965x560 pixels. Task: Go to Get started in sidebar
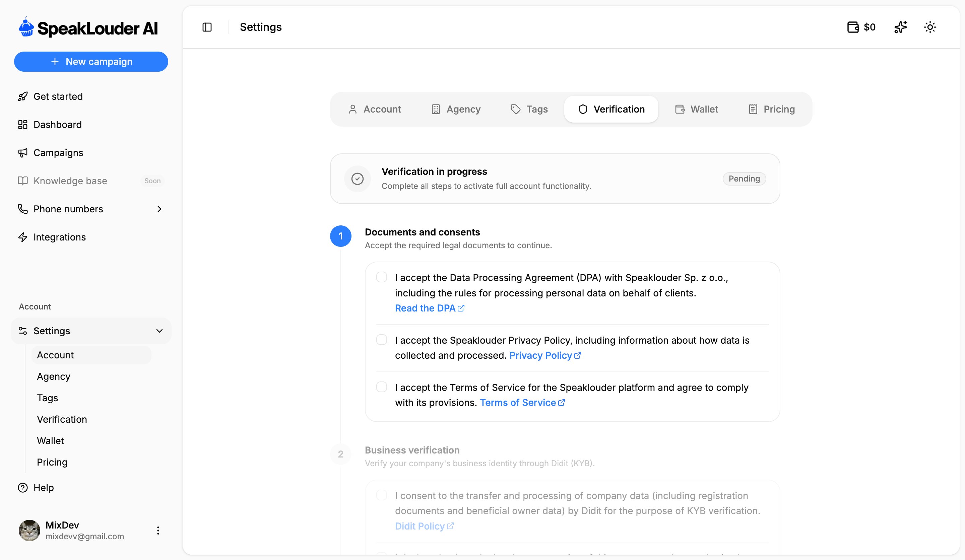[91, 96]
